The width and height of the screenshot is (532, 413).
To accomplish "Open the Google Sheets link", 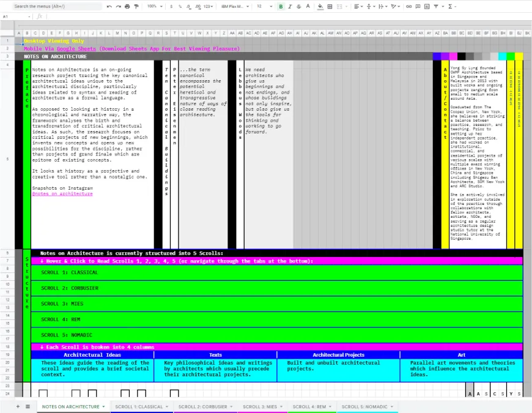I will 76,49.
